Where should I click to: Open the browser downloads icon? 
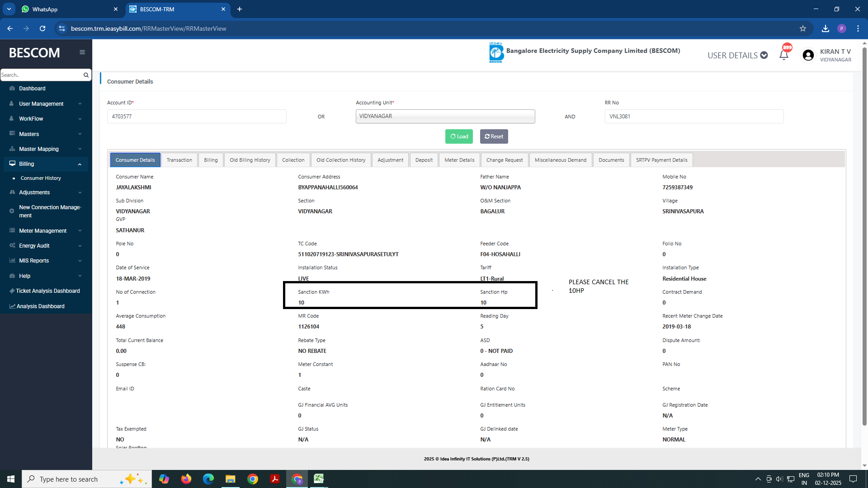point(826,28)
